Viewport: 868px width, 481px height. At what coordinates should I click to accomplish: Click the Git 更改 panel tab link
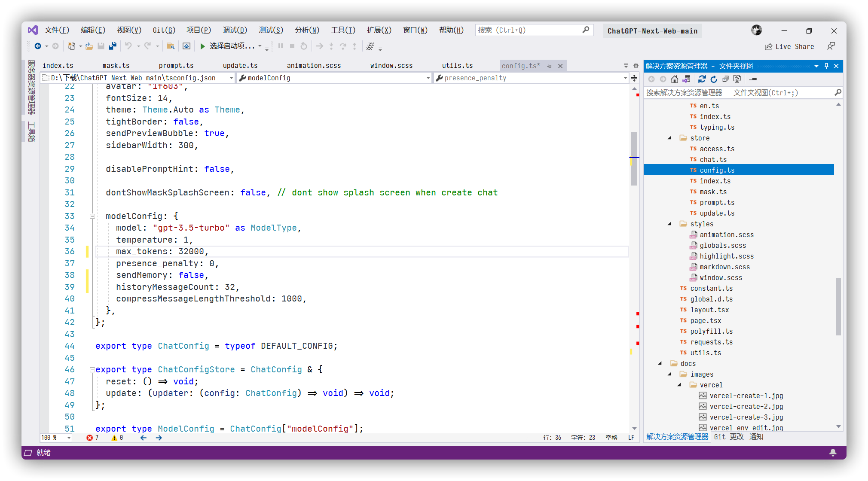728,437
